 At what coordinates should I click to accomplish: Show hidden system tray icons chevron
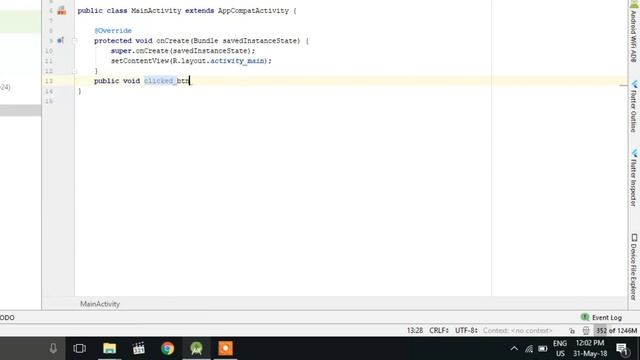(x=514, y=349)
